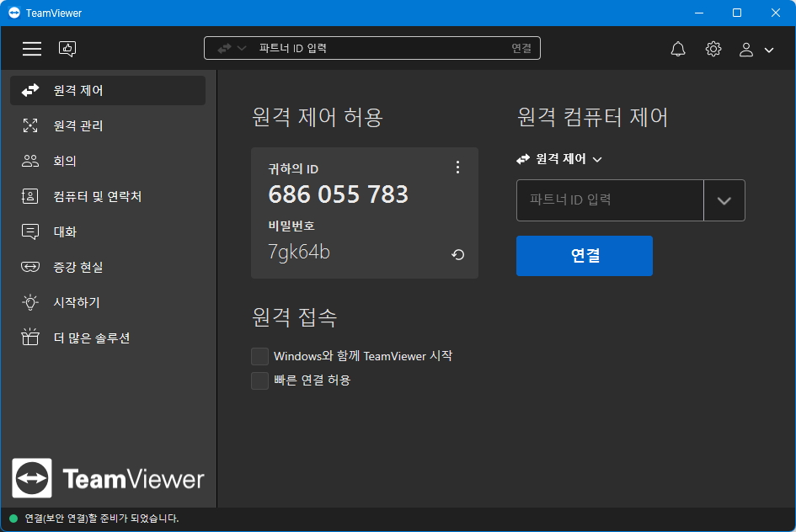Open the three-dot menu beside 귀하의 ID

[458, 168]
